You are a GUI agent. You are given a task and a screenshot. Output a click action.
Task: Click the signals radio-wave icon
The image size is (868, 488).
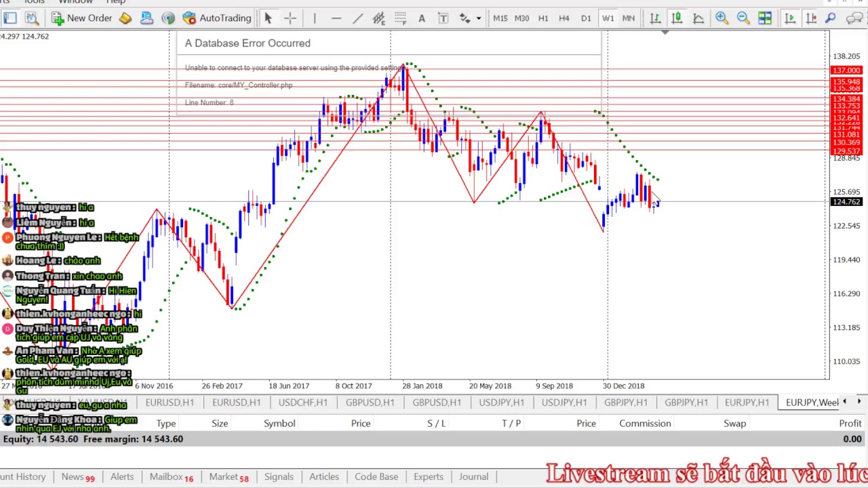168,18
